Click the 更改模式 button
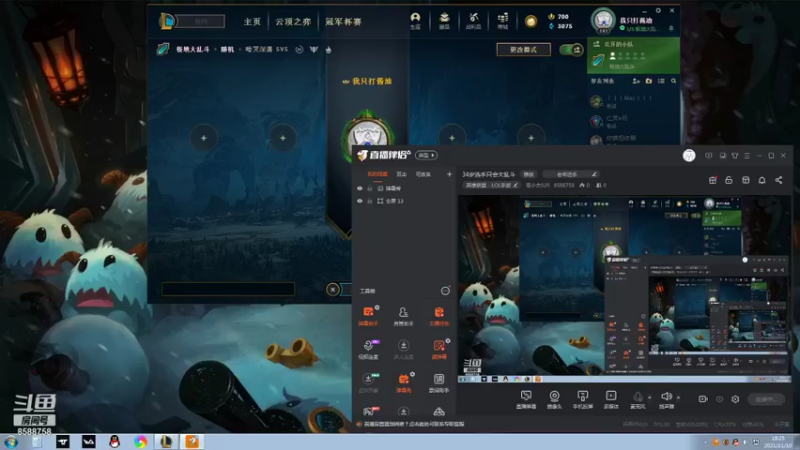 pyautogui.click(x=523, y=49)
